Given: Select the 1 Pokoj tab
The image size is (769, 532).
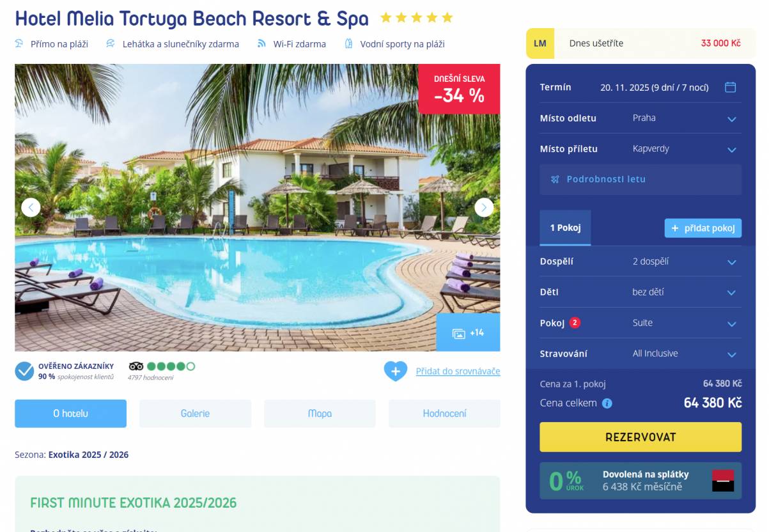Looking at the screenshot, I should (x=565, y=228).
